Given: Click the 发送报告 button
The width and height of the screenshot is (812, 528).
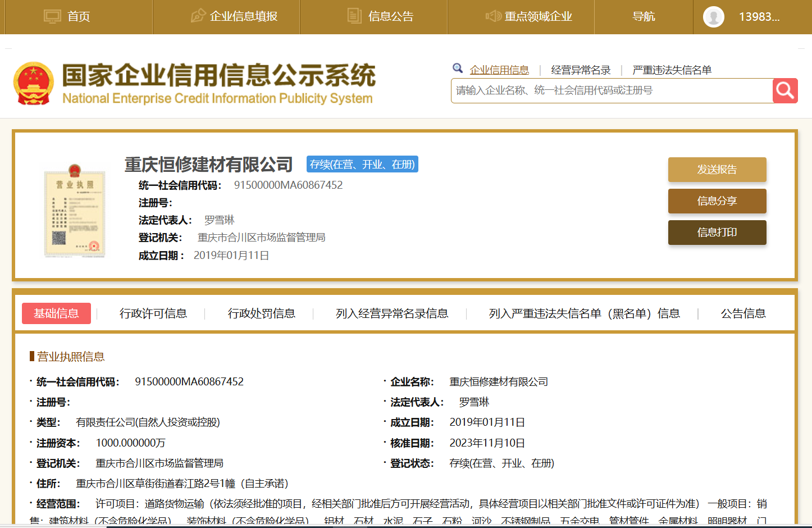Looking at the screenshot, I should coord(717,170).
